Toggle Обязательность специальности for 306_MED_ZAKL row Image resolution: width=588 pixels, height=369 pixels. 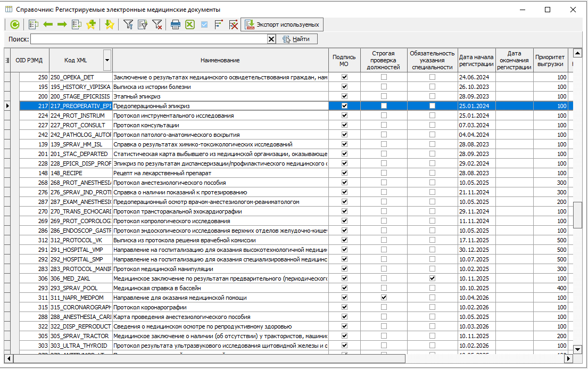(433, 278)
